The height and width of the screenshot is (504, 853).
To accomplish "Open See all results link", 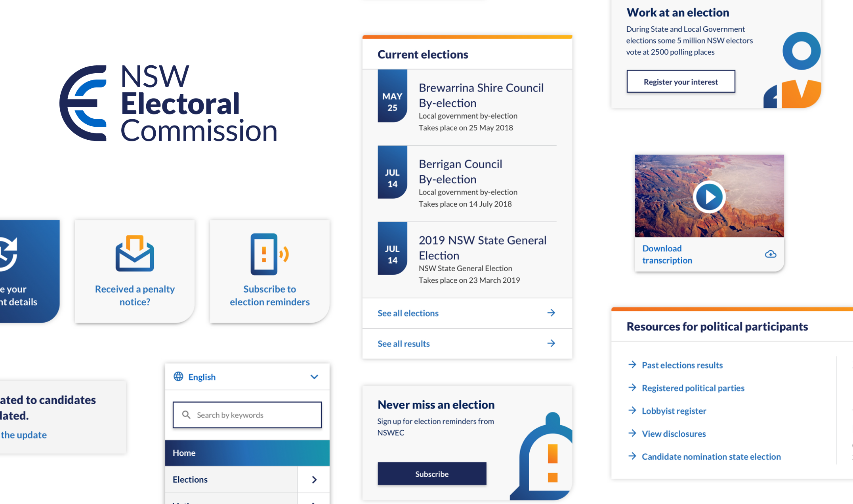I will [403, 344].
